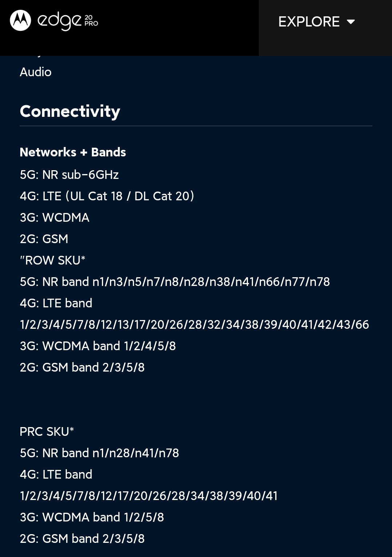Screen dimensions: 392x557
Task: Click the Connectivity section heading
Action: coord(70,111)
